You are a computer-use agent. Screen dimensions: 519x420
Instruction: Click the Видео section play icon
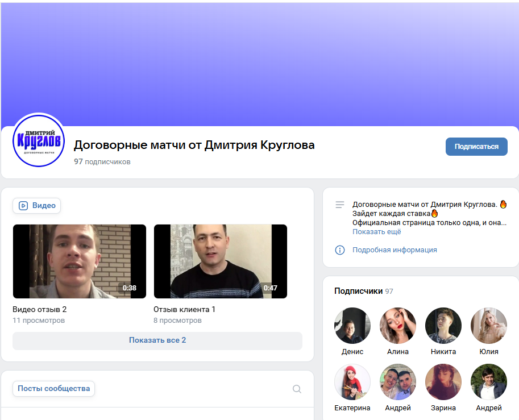pyautogui.click(x=23, y=206)
